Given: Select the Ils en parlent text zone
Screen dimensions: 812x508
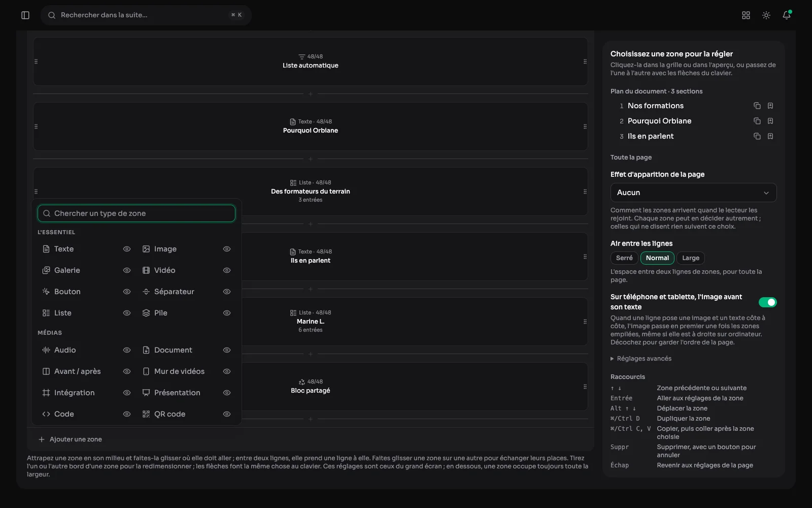Looking at the screenshot, I should pyautogui.click(x=311, y=257).
